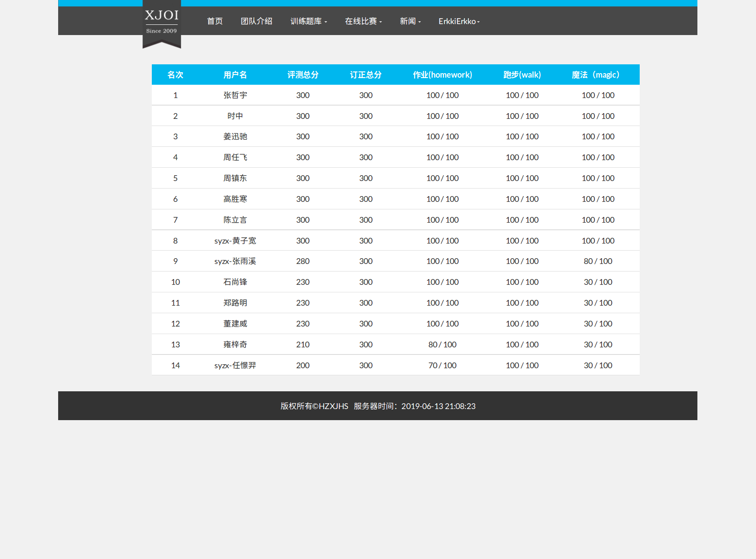Click the XJOI logo badge
756x559 pixels.
pos(162,22)
